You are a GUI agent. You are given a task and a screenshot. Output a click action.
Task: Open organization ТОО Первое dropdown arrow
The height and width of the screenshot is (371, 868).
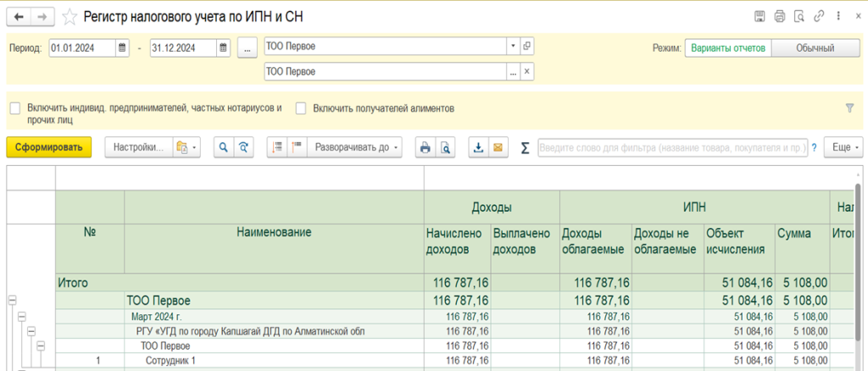(513, 46)
